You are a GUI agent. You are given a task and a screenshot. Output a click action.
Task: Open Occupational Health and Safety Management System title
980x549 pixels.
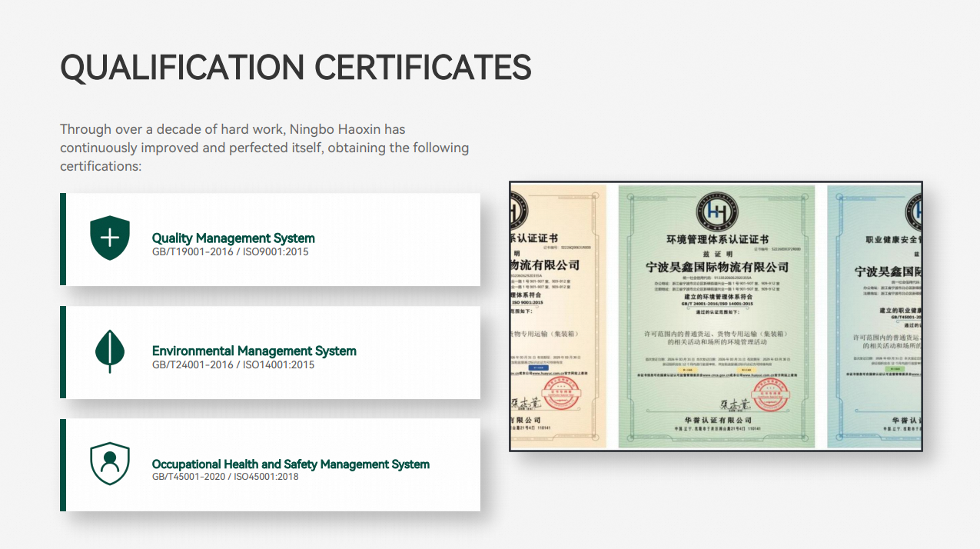point(291,464)
